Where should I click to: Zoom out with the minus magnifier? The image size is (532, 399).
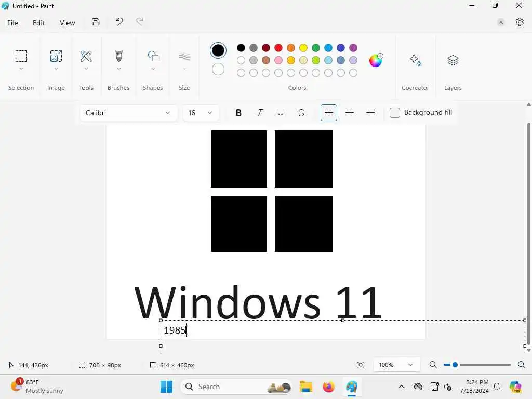(433, 365)
